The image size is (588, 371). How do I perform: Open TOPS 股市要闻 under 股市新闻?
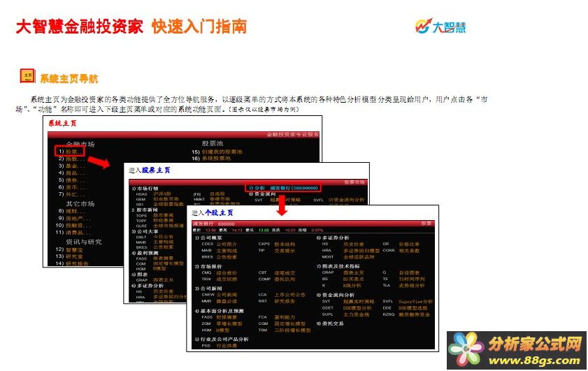point(155,216)
